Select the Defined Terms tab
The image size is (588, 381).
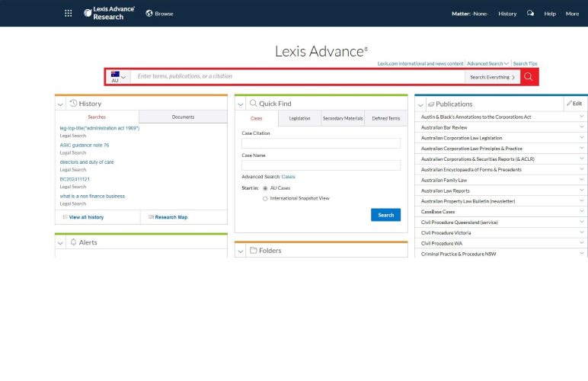click(386, 119)
